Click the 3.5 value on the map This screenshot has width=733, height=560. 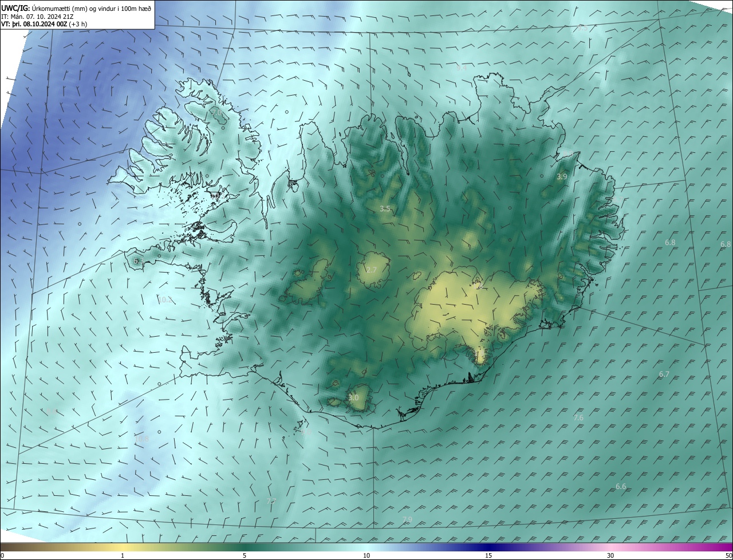(385, 209)
